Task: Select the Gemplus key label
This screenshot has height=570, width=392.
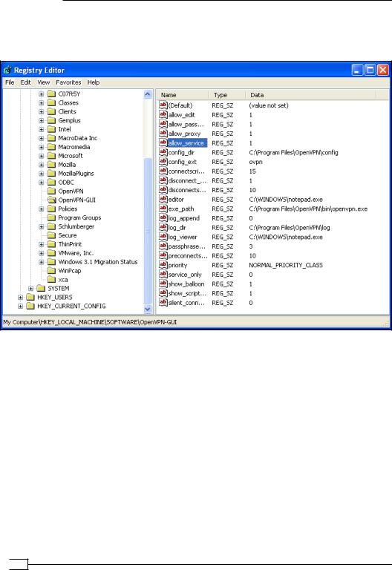Action: [x=69, y=120]
